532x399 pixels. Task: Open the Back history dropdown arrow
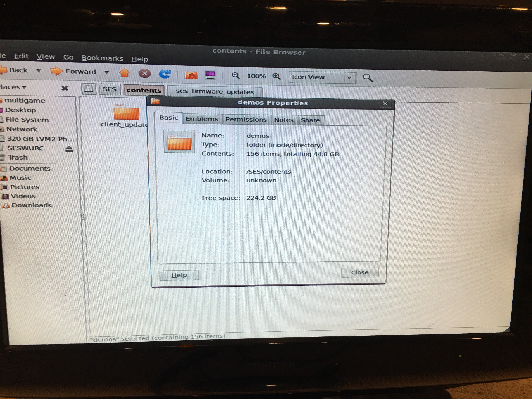39,71
